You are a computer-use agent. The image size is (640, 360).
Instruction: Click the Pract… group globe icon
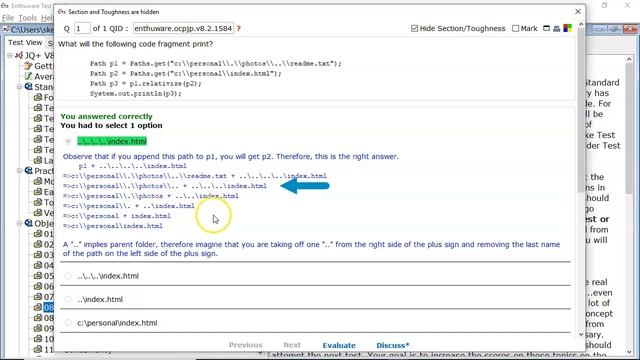point(29,171)
